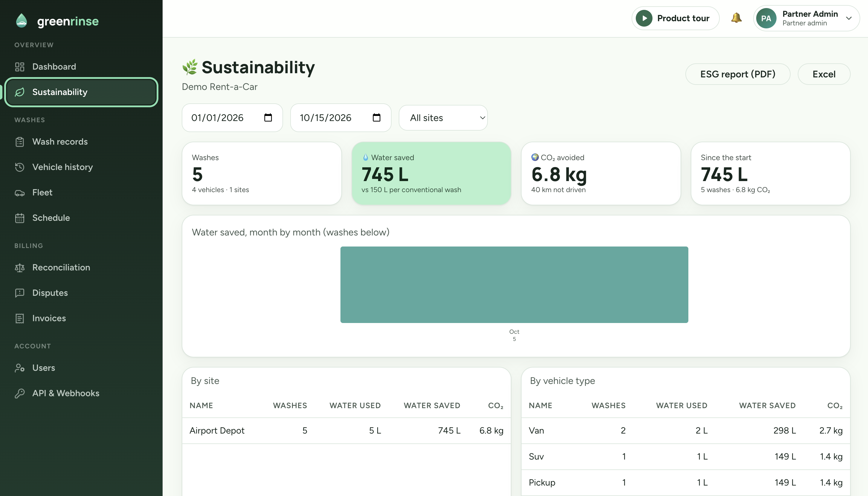Screen dimensions: 868x496
Task: Open Reconciliation page
Action: point(81,267)
